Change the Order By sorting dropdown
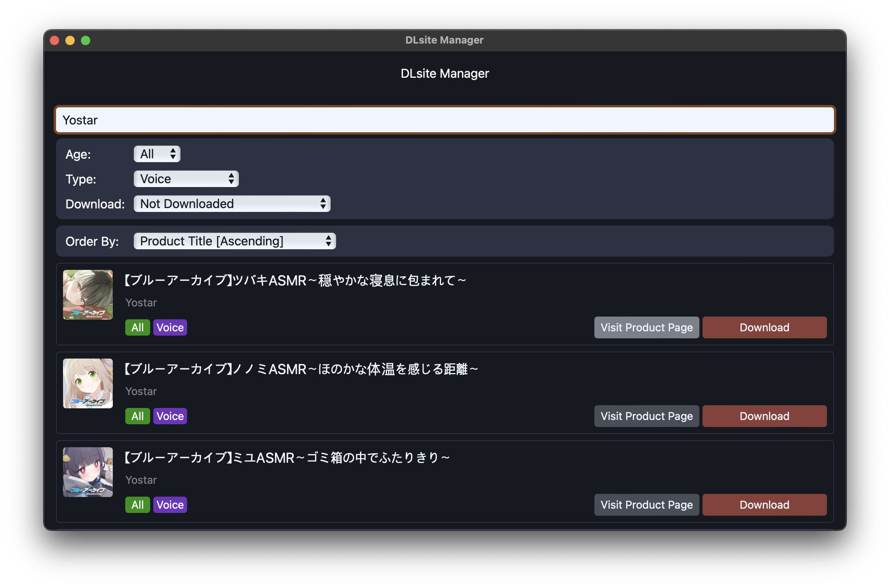 235,241
